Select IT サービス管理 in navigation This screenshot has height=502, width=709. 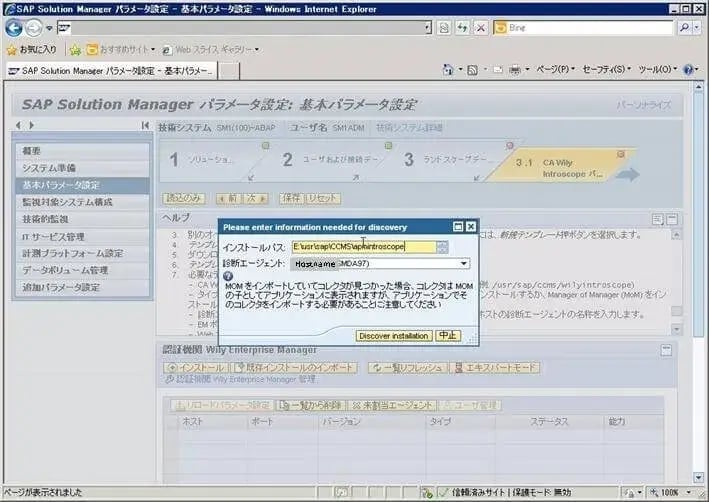click(82, 237)
